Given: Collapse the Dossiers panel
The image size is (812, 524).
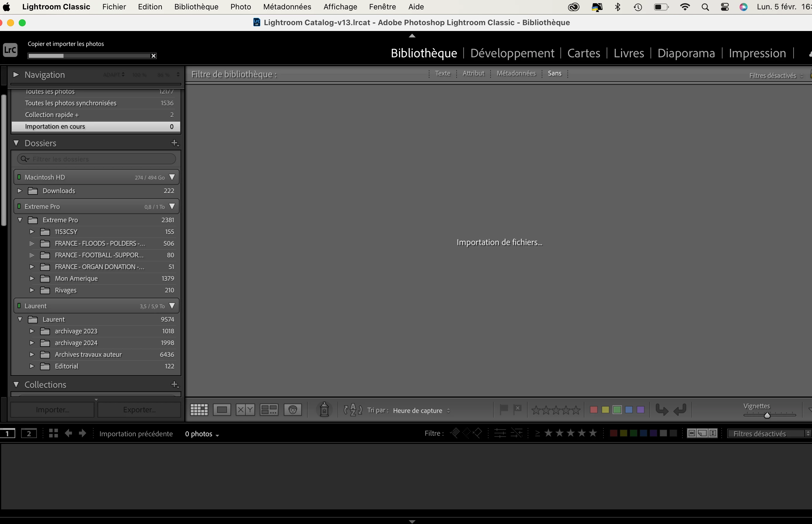Looking at the screenshot, I should (16, 143).
